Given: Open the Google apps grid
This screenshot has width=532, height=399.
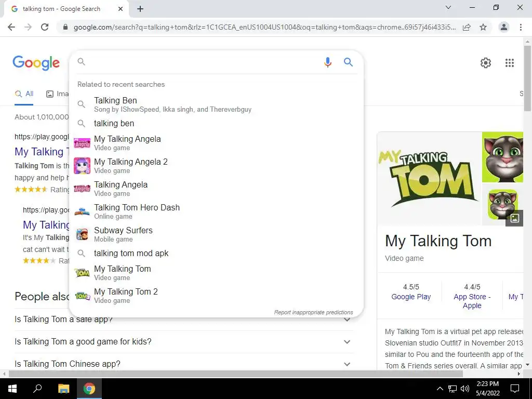Looking at the screenshot, I should click(x=510, y=63).
